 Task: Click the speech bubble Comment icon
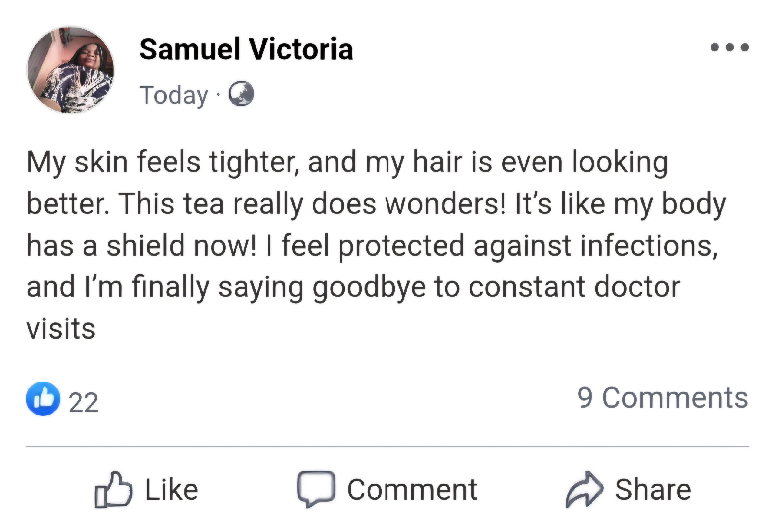[316, 489]
